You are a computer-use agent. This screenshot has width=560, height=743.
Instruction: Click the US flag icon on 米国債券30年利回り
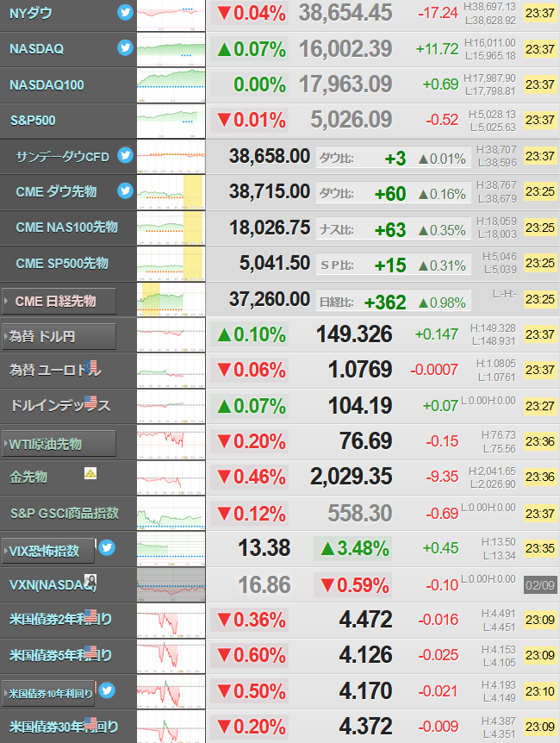pyautogui.click(x=90, y=723)
